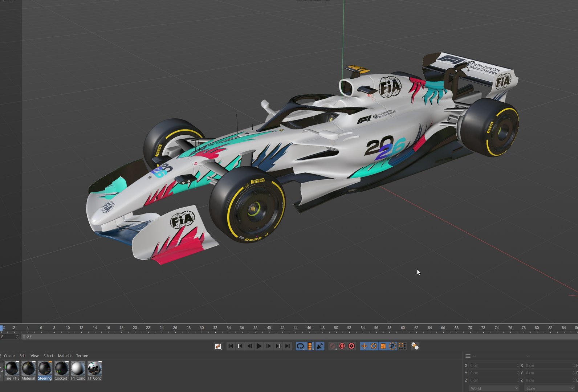
Task: Click frame 60 on the timeline ruler
Action: point(403,328)
